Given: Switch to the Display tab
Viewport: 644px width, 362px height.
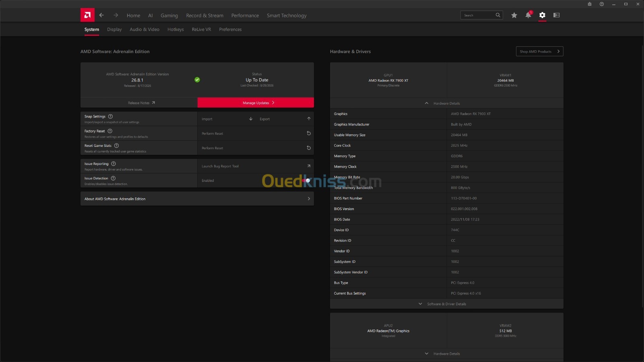Looking at the screenshot, I should point(114,29).
